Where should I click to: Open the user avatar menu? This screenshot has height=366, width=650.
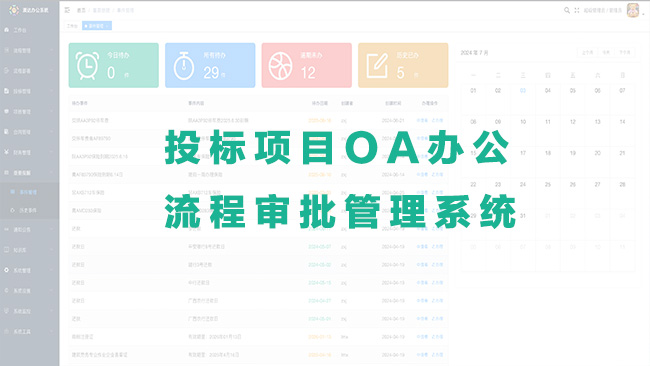click(633, 10)
